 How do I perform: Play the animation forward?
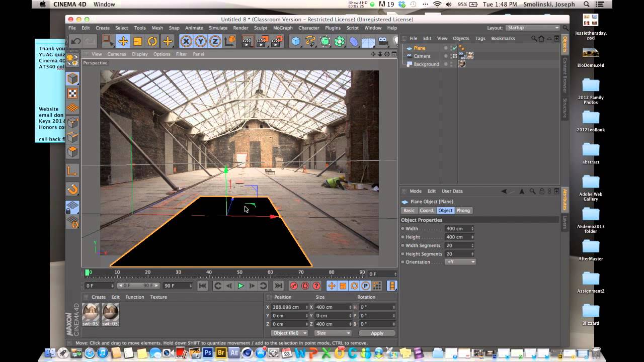coord(240,286)
